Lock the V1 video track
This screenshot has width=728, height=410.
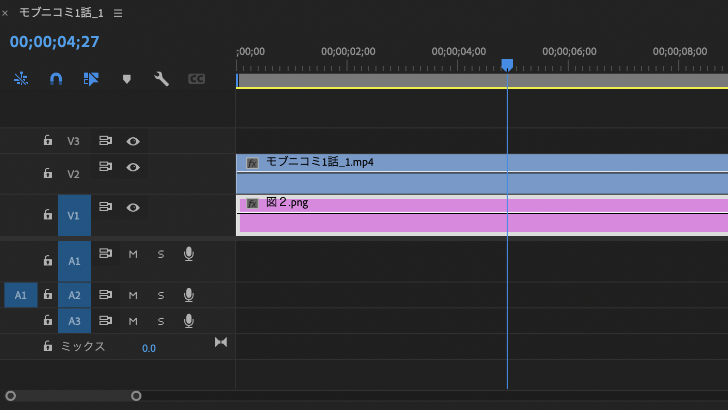pyautogui.click(x=48, y=214)
